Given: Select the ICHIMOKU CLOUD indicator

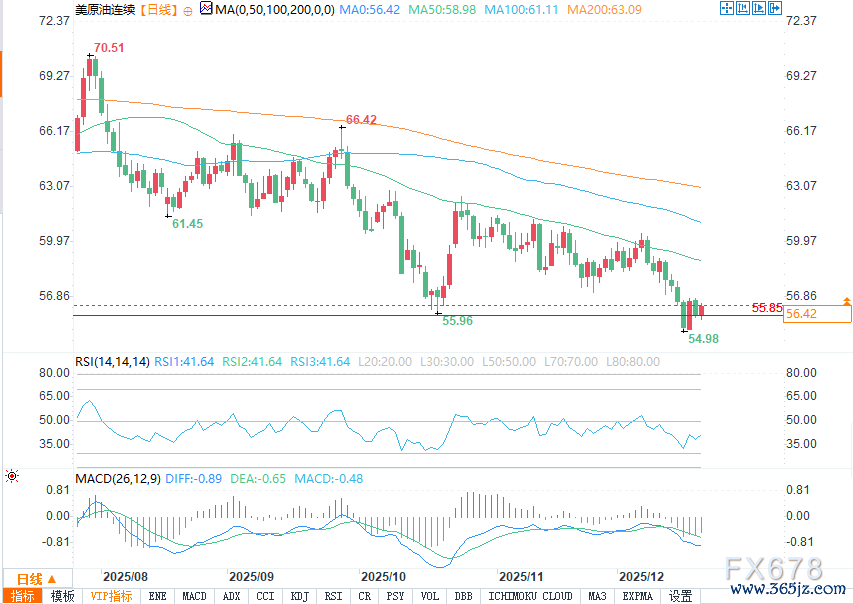Looking at the screenshot, I should pos(530,596).
